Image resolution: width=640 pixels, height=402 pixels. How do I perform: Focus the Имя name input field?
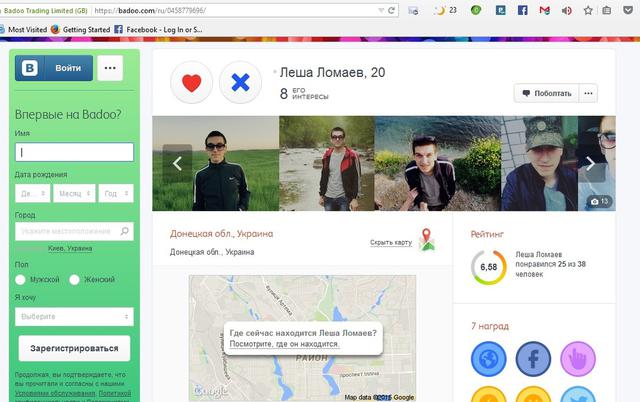(x=74, y=152)
